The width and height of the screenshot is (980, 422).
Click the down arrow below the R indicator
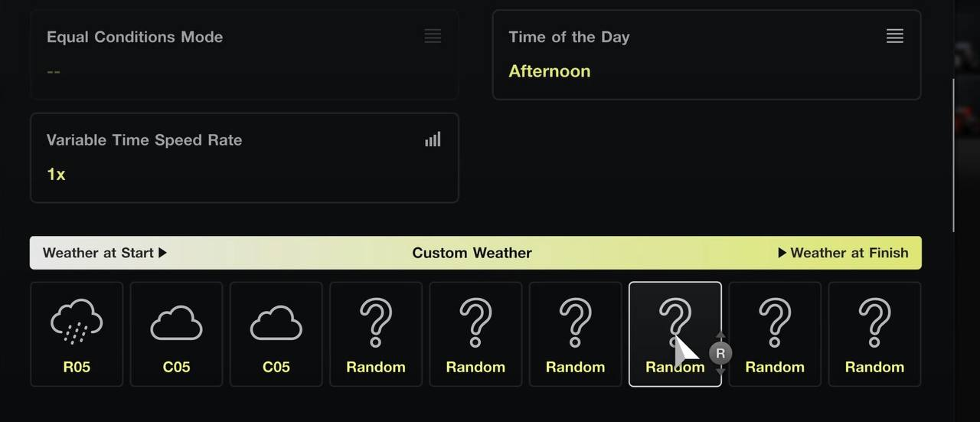point(720,370)
